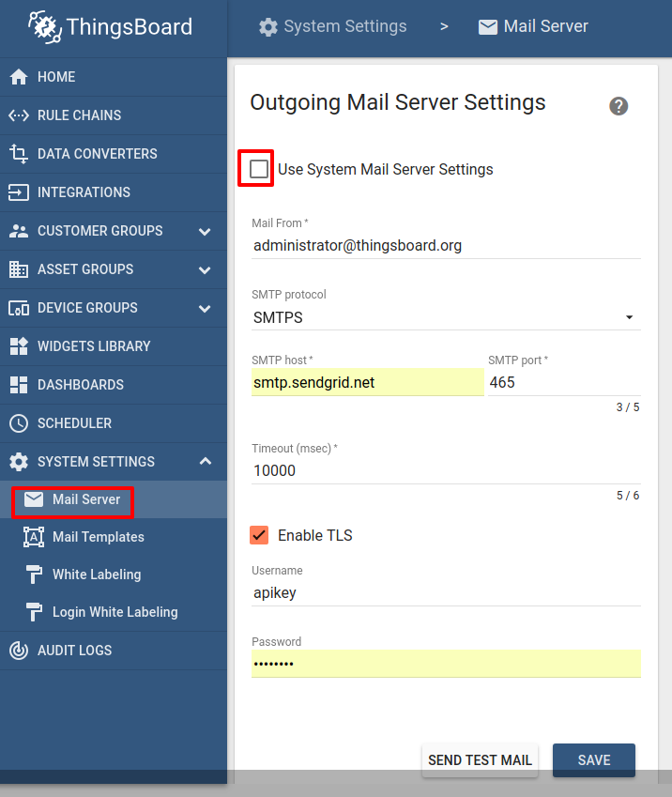The width and height of the screenshot is (672, 797).
Task: Open Mail Templates in sidebar
Action: pyautogui.click(x=98, y=537)
